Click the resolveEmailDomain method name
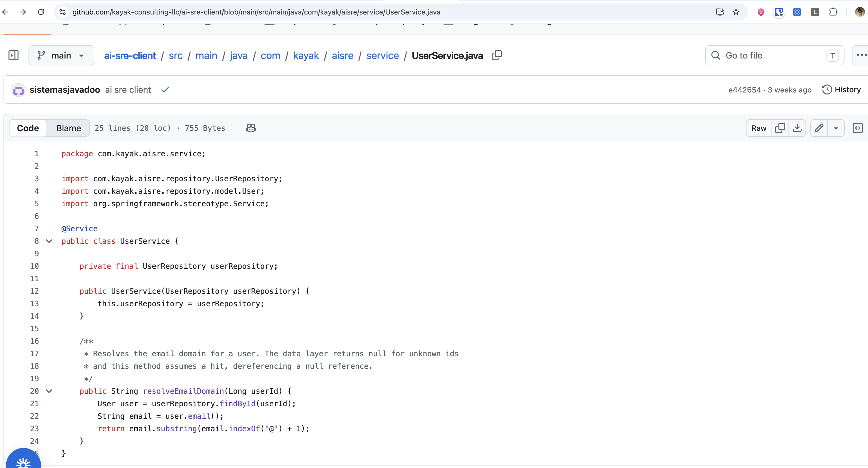The height and width of the screenshot is (468, 868). click(x=184, y=391)
